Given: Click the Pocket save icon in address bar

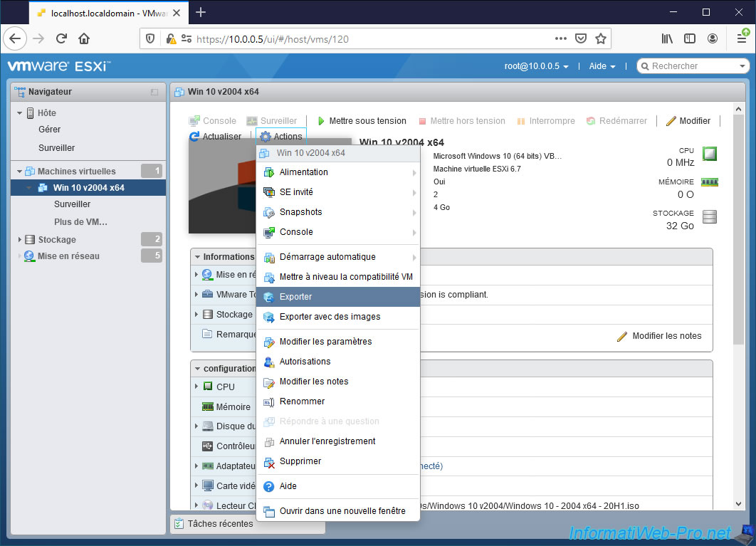Looking at the screenshot, I should tap(580, 38).
